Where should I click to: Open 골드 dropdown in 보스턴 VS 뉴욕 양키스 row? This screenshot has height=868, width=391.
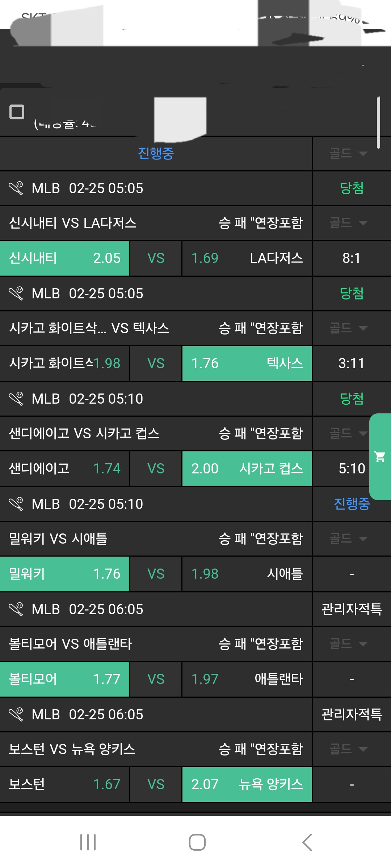[x=348, y=749]
